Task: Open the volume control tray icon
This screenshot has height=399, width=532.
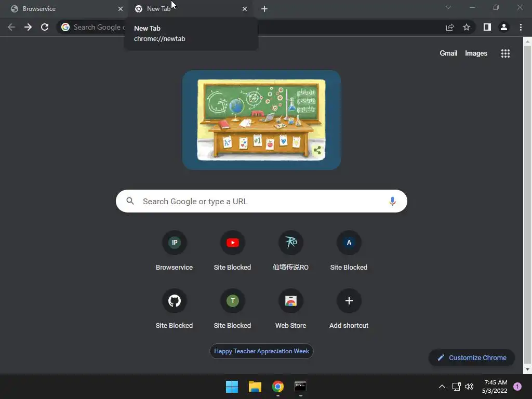Action: pos(469,387)
